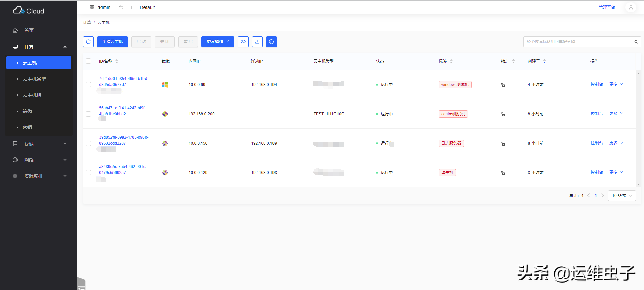Click the 重启 button

188,42
